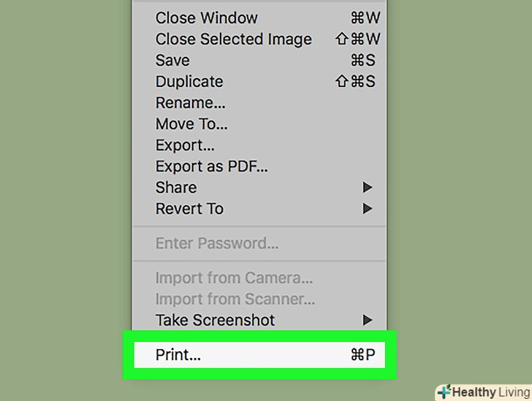Open the Take Screenshot menu item

(215, 321)
